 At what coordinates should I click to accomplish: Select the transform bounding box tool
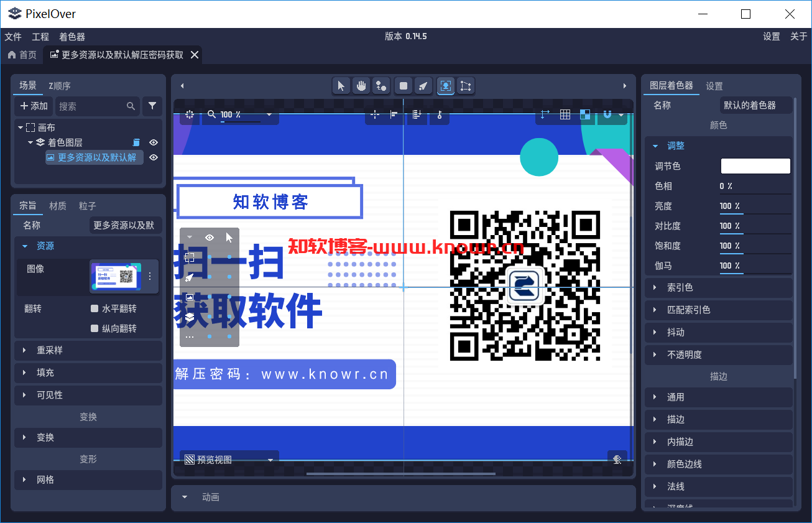[466, 86]
